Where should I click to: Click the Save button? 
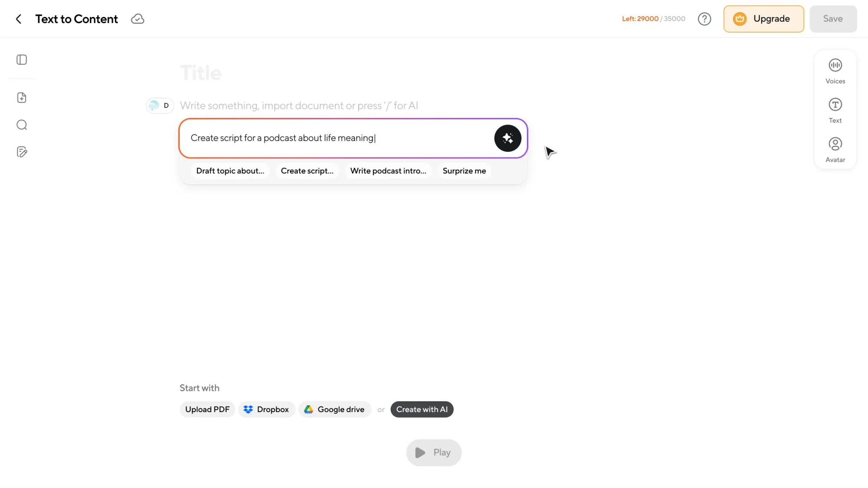(x=833, y=19)
